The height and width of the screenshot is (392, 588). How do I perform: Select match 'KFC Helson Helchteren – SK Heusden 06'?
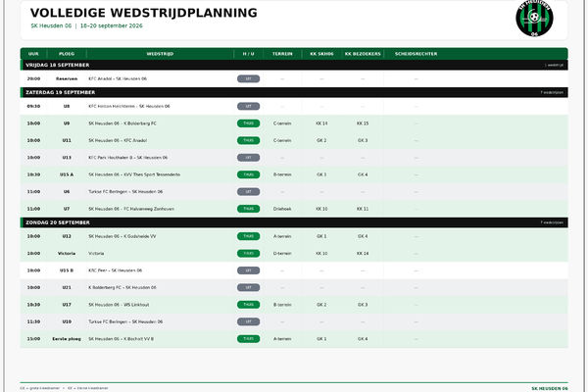tap(129, 106)
